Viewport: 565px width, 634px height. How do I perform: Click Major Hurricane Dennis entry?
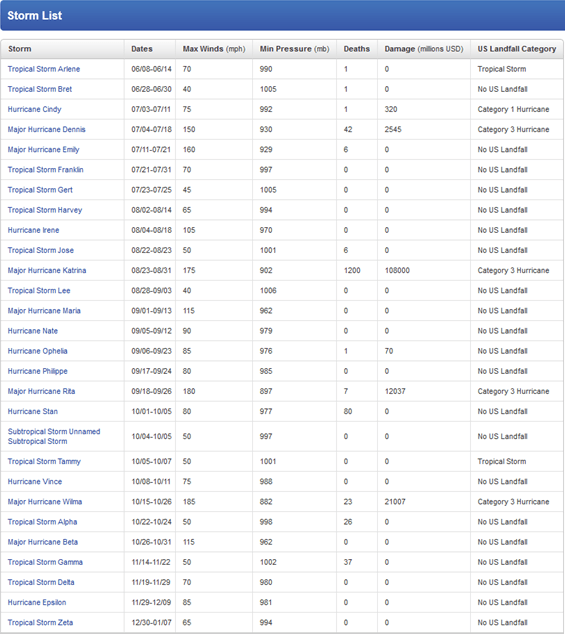click(47, 129)
